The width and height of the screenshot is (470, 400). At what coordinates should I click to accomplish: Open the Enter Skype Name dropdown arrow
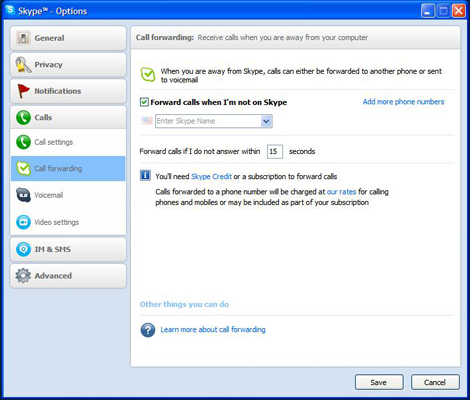(x=266, y=121)
